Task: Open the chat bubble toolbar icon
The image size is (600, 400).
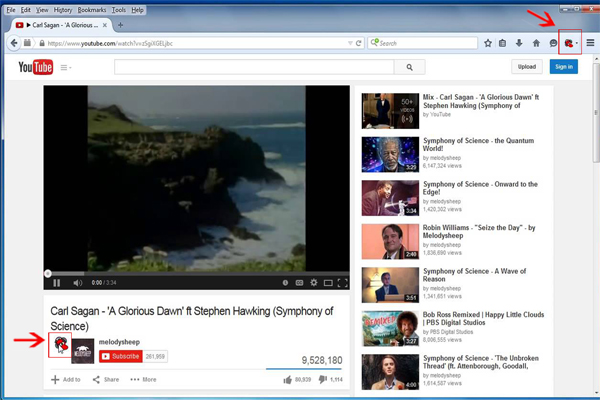Action: (x=553, y=43)
